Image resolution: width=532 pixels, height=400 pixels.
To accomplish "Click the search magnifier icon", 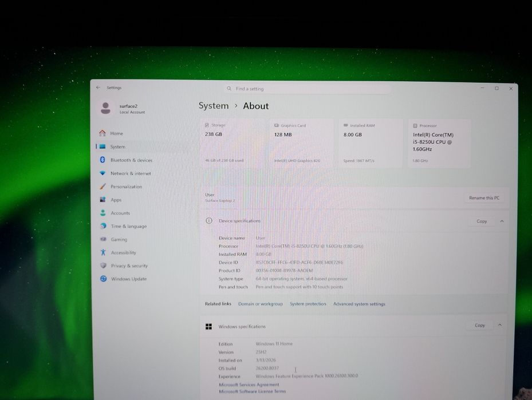I will point(230,89).
